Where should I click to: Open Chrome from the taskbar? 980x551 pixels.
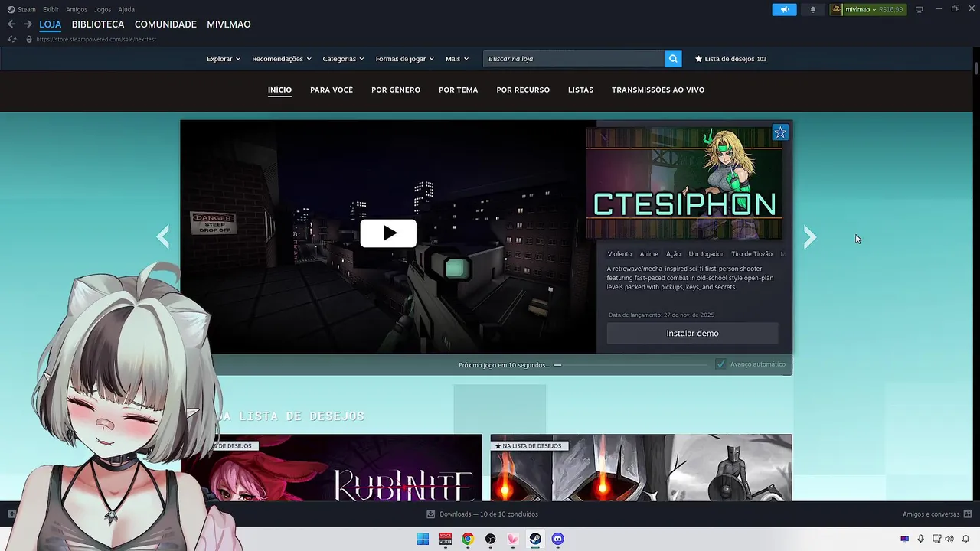tap(468, 539)
